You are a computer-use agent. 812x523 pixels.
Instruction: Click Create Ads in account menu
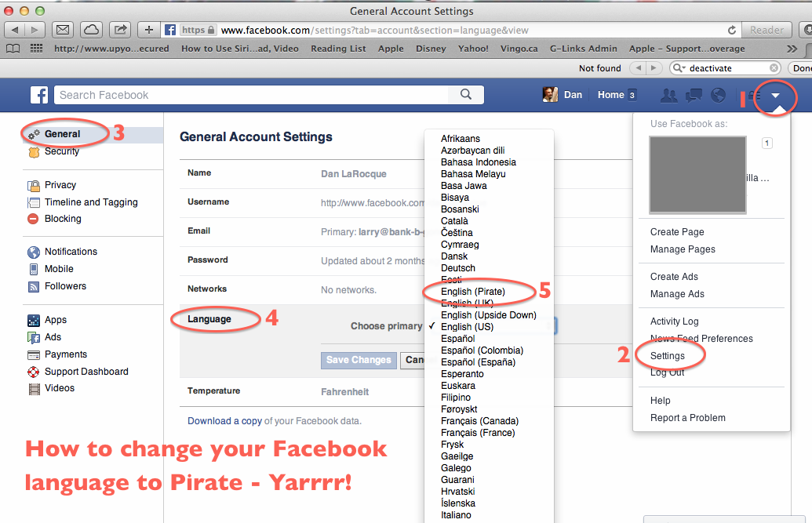click(674, 277)
